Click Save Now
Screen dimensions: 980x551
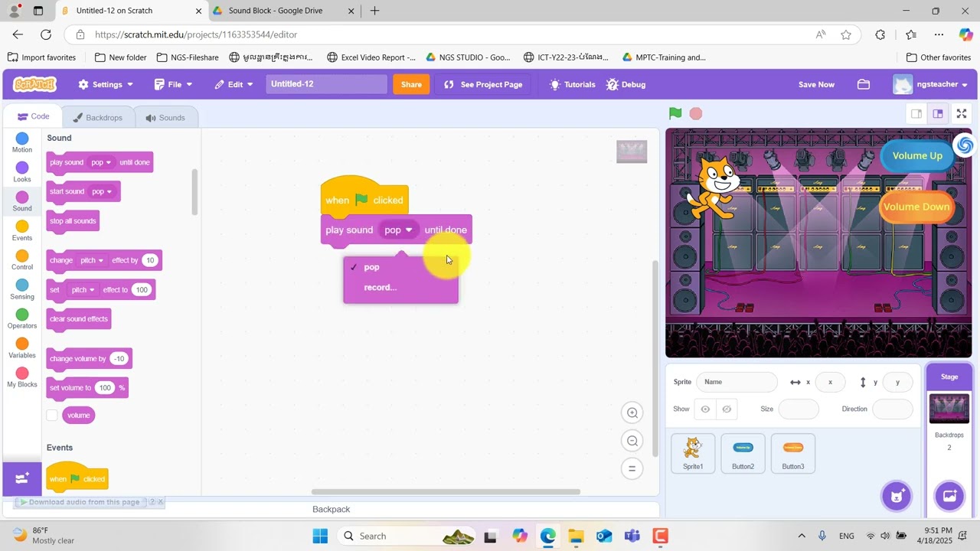816,84
